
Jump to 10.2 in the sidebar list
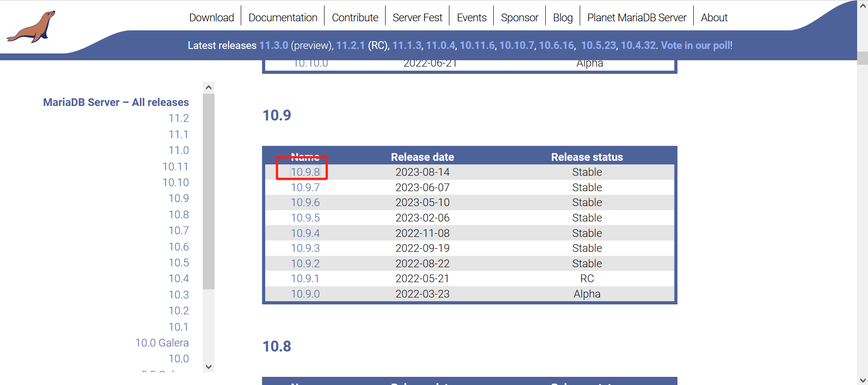tap(179, 311)
